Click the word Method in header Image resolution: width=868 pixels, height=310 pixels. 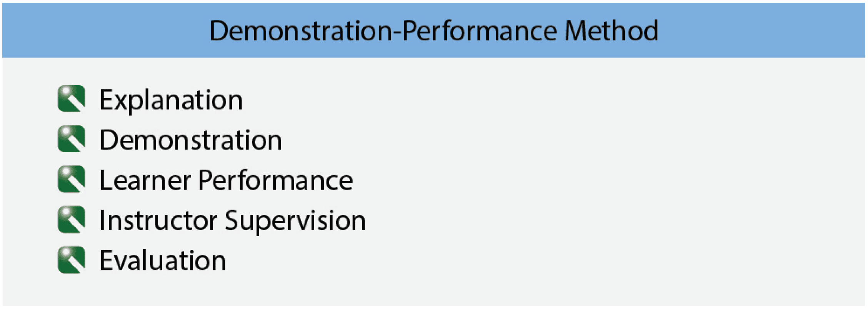click(x=611, y=30)
